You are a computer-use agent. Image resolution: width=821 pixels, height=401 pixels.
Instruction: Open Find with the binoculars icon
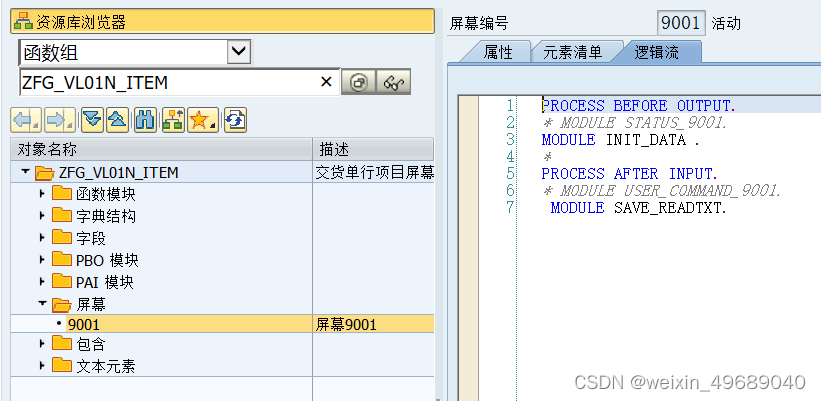tap(145, 120)
